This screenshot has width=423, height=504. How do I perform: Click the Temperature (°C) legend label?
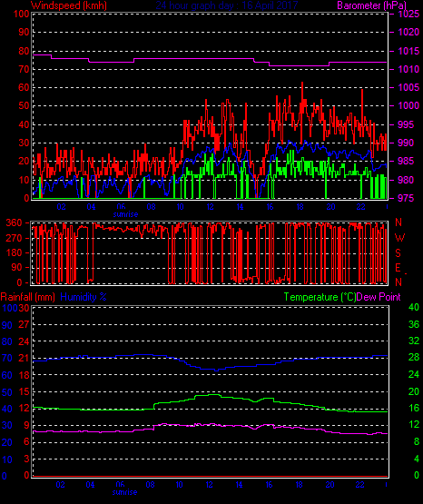click(320, 297)
